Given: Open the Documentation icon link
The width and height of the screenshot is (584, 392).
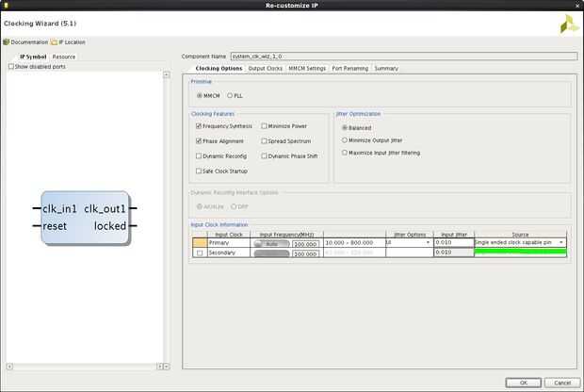Looking at the screenshot, I should 7,42.
